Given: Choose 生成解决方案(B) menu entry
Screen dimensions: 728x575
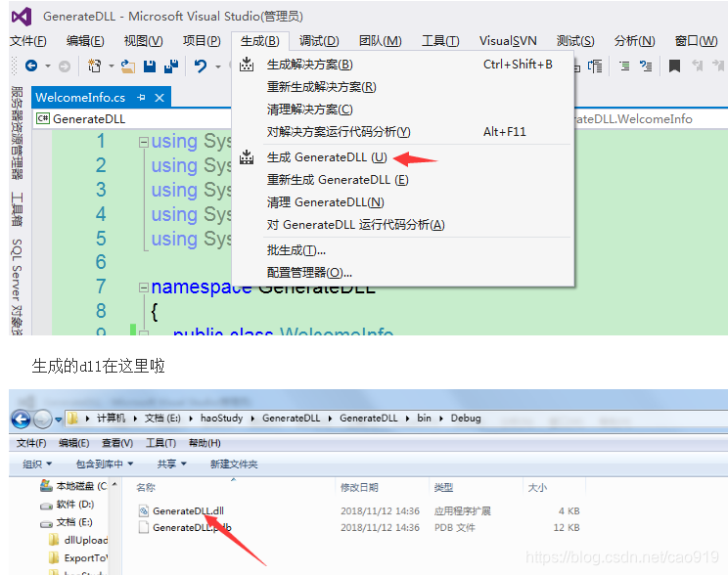Looking at the screenshot, I should pyautogui.click(x=402, y=65).
